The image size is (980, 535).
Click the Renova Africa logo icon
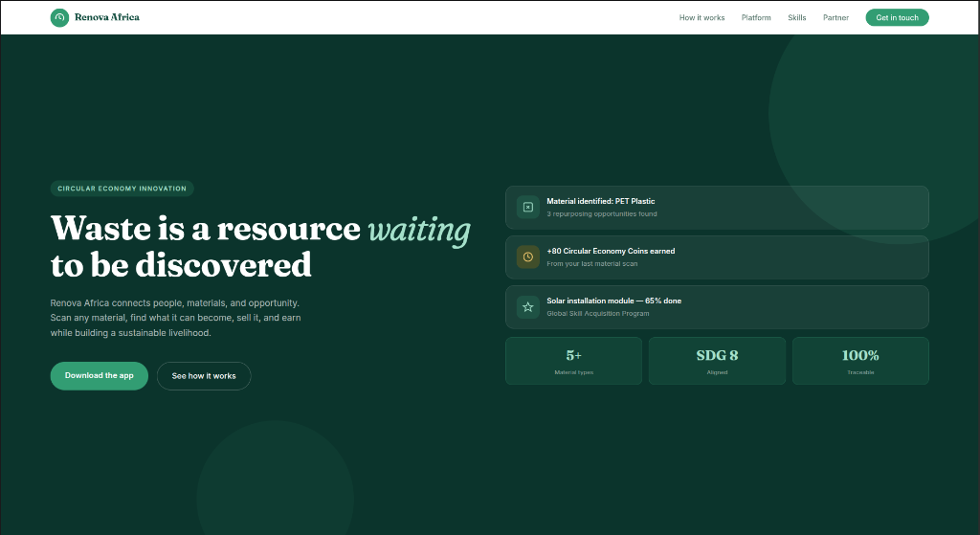pos(59,17)
